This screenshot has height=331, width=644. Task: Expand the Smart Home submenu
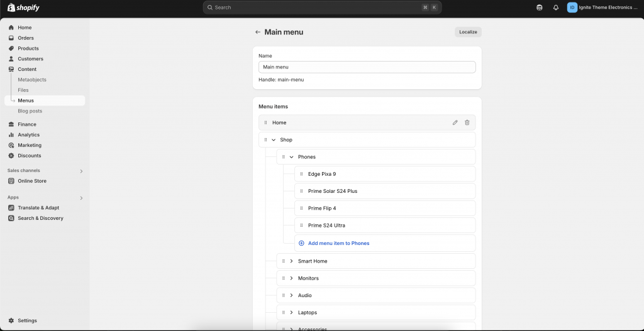291,261
